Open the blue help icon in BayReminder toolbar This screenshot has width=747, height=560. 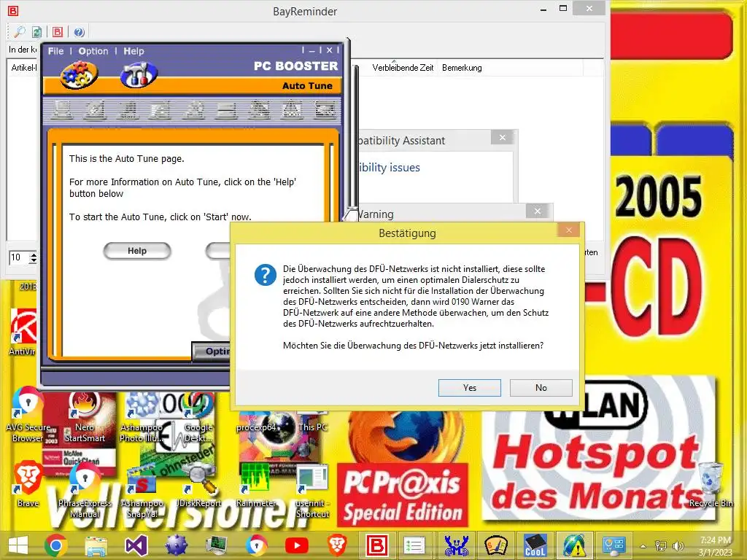pos(79,32)
